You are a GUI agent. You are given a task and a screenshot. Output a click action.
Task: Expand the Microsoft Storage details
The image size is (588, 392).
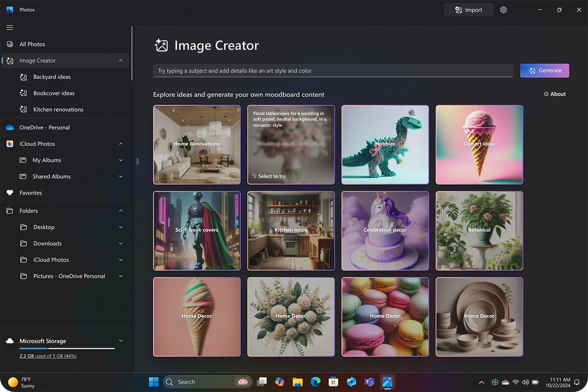click(121, 341)
